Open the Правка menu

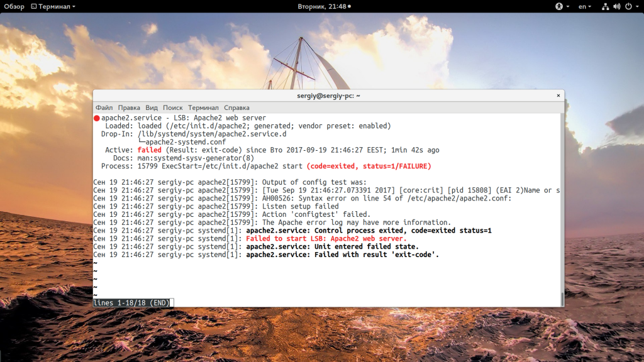pyautogui.click(x=129, y=107)
